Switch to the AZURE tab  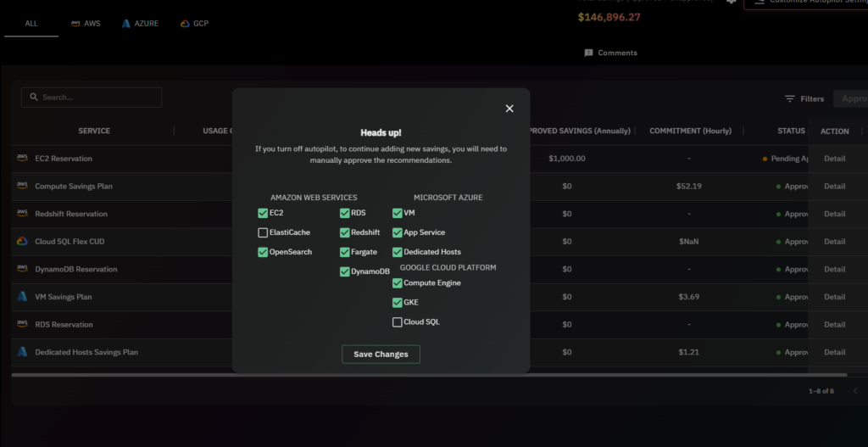pyautogui.click(x=140, y=24)
